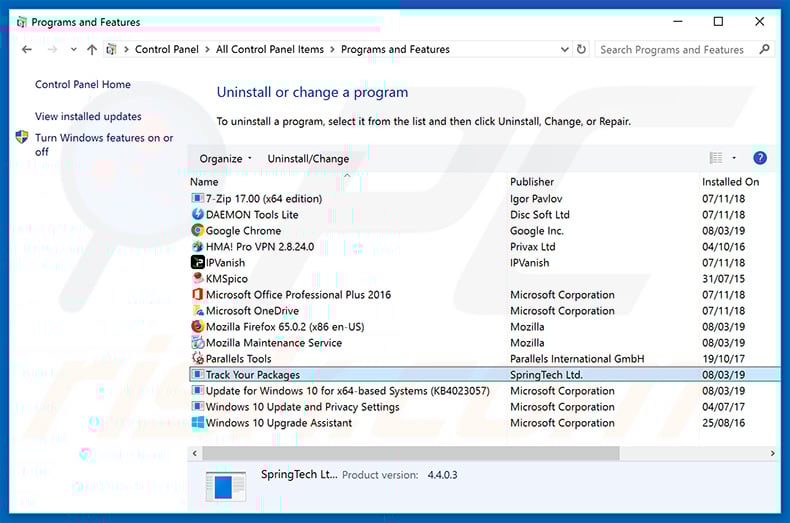Navigate to All Control Panel Items breadcrumb
Image resolution: width=790 pixels, height=523 pixels.
coord(270,49)
